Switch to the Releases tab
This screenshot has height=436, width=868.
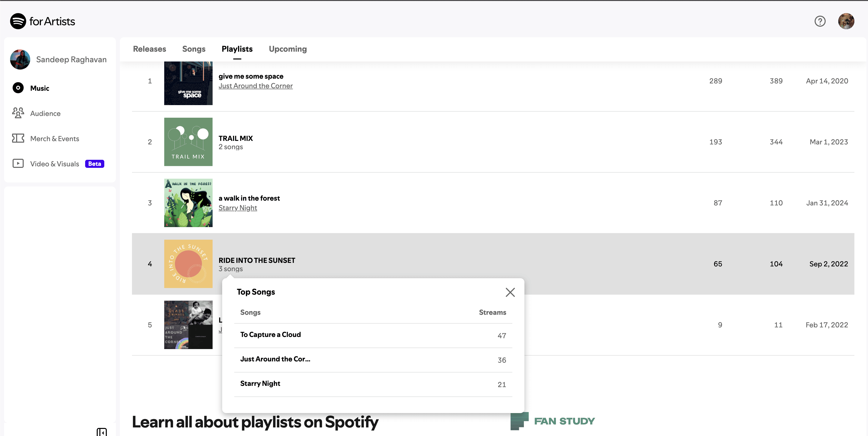[149, 49]
